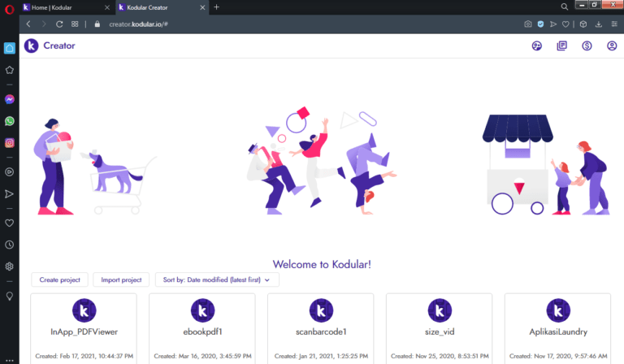This screenshot has width=624, height=364.
Task: Click the Create project button
Action: (x=59, y=279)
